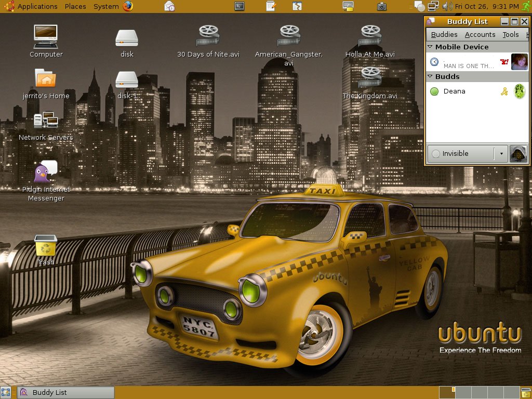
Task: Open the Invisible status dropdown
Action: click(468, 154)
